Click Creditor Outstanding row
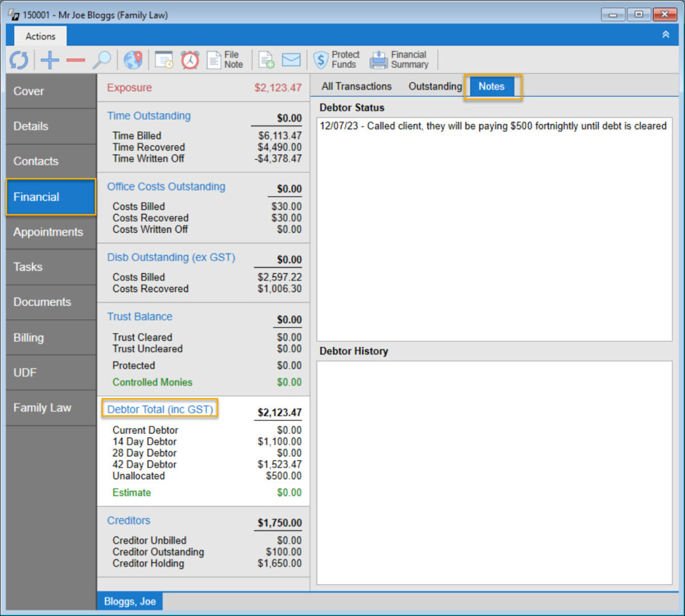This screenshot has width=685, height=616. click(x=207, y=552)
